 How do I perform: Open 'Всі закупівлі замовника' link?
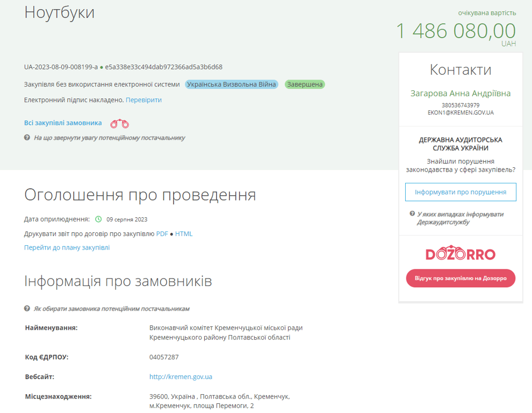(63, 123)
